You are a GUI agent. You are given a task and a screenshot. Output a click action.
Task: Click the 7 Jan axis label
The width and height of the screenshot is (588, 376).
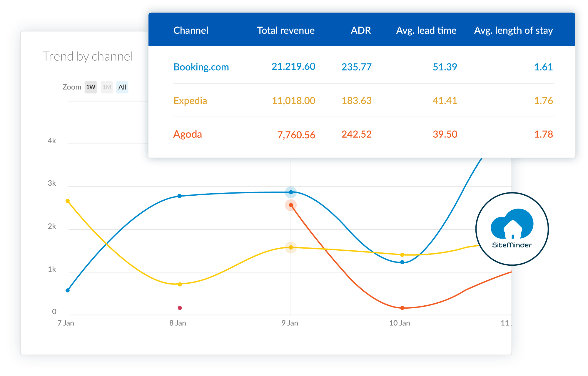click(x=66, y=323)
